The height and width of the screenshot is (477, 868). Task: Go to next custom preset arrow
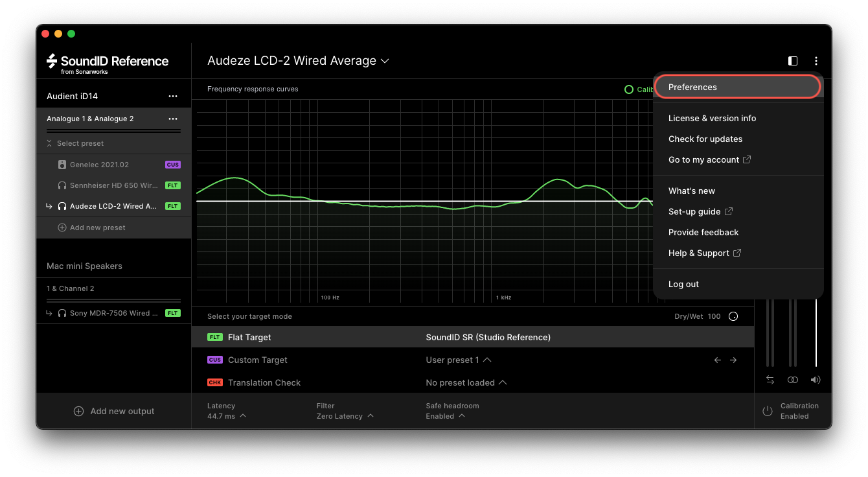(x=733, y=360)
